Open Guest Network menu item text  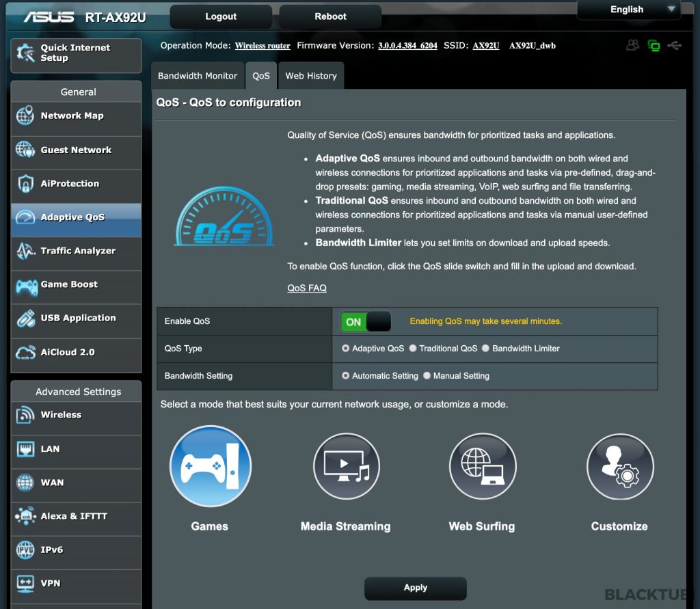pyautogui.click(x=77, y=150)
